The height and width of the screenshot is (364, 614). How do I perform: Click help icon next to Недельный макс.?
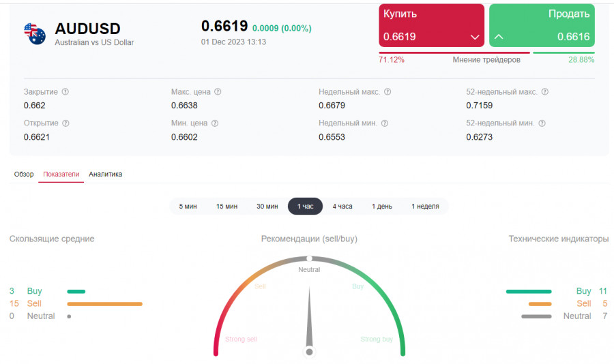(388, 92)
